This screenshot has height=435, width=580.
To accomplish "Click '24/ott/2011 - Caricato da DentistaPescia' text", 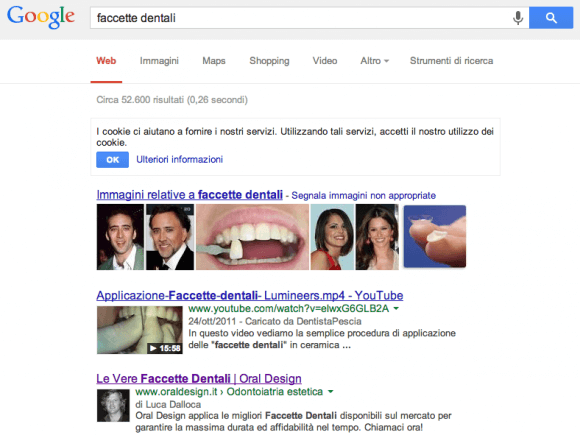I will (275, 321).
